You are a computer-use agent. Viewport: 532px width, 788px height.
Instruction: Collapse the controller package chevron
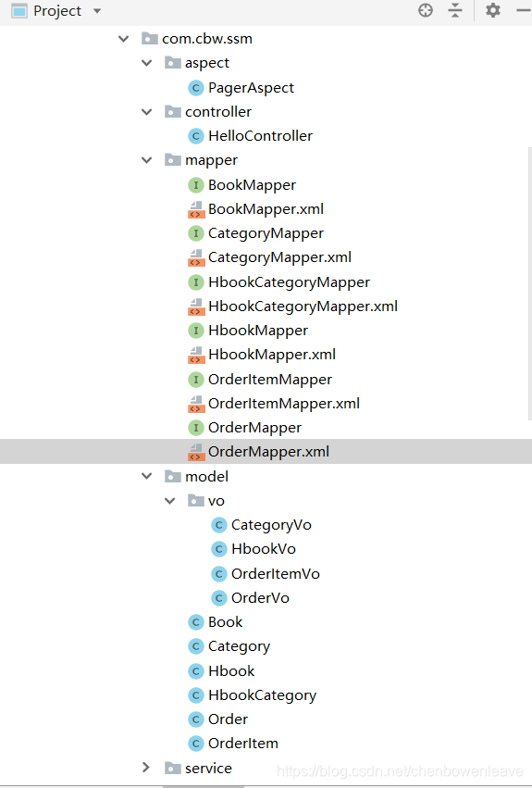[x=147, y=111]
